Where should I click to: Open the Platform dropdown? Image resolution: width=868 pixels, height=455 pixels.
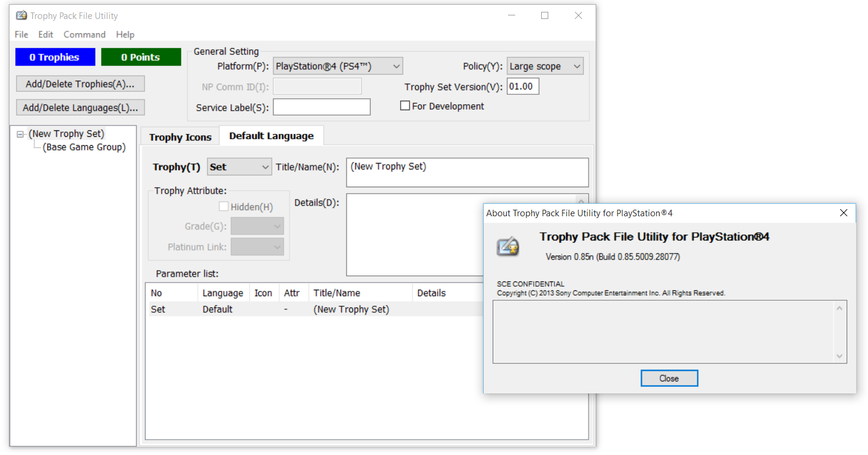[x=338, y=66]
